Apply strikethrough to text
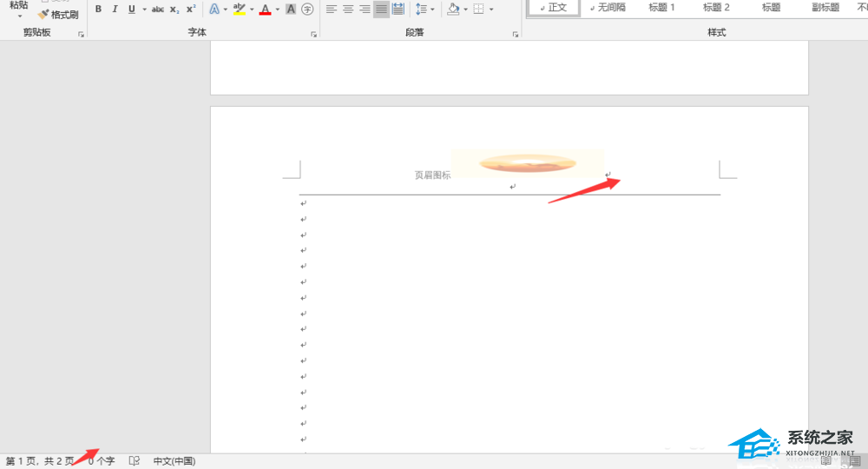Image resolution: width=868 pixels, height=469 pixels. coord(158,9)
